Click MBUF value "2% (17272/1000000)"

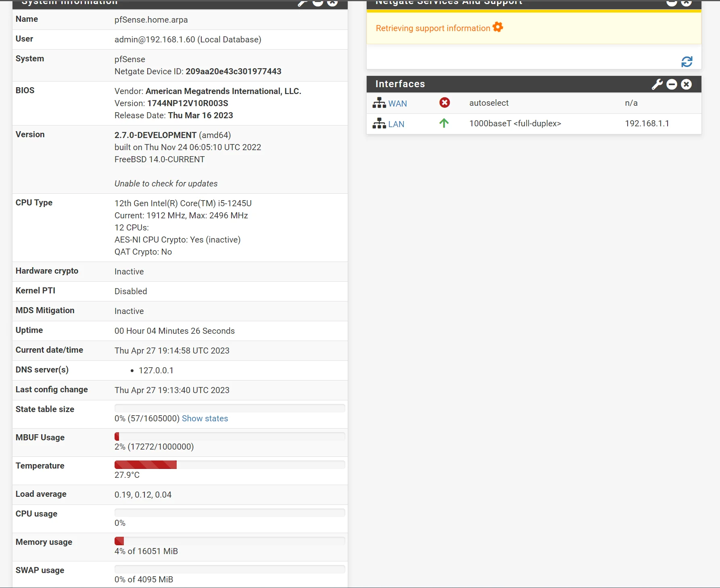click(x=154, y=447)
